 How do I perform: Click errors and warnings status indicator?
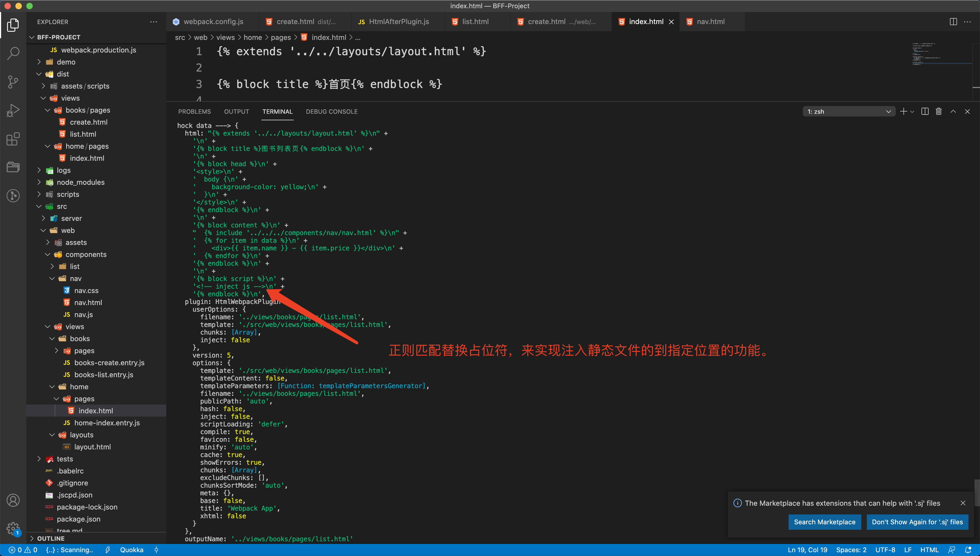(23, 550)
